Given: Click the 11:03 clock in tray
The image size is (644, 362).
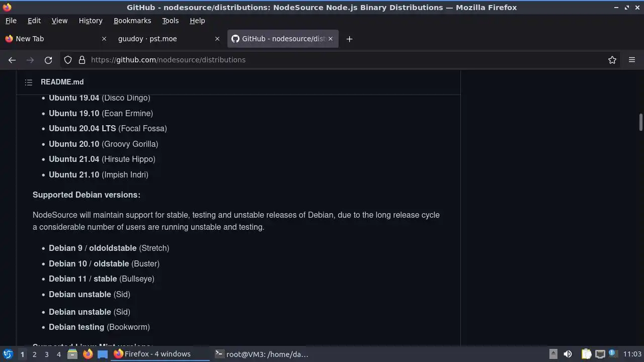Looking at the screenshot, I should click(x=632, y=354).
